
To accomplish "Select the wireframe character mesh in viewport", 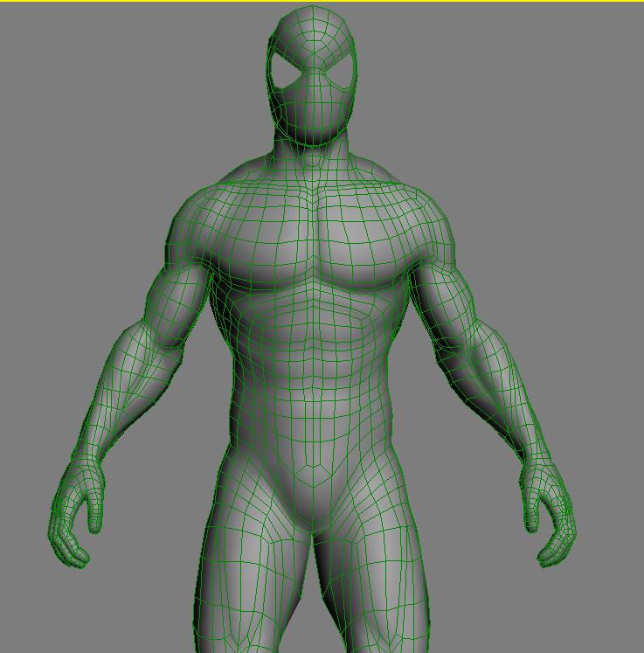I will point(312,329).
